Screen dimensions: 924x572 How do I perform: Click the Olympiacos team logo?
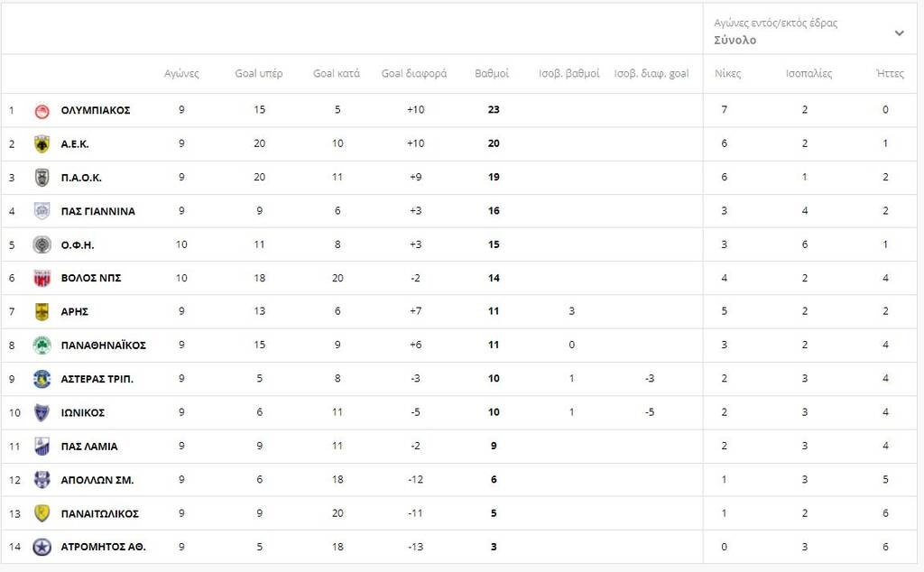[42, 110]
